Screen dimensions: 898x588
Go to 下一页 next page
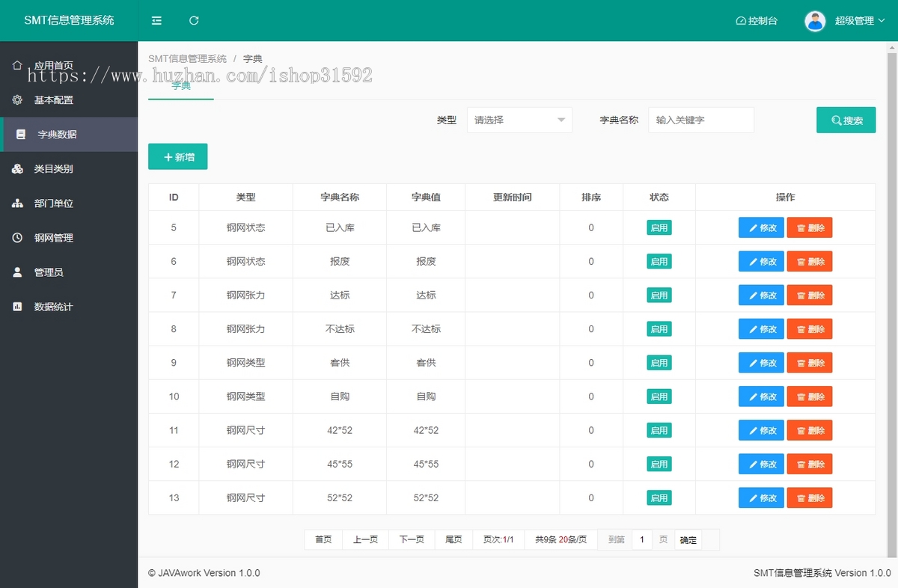click(412, 539)
